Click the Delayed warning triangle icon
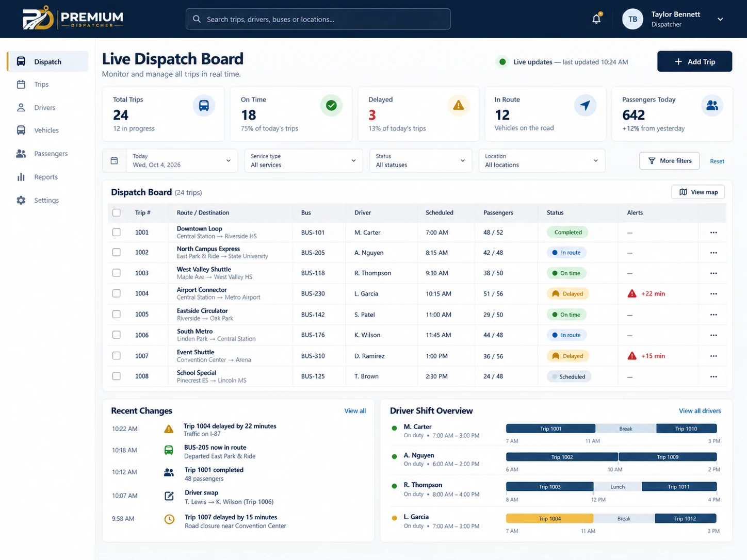 [458, 106]
